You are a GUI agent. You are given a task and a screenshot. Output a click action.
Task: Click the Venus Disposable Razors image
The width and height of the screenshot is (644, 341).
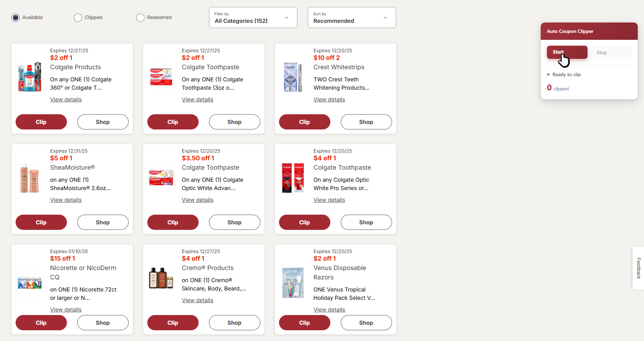click(x=293, y=282)
